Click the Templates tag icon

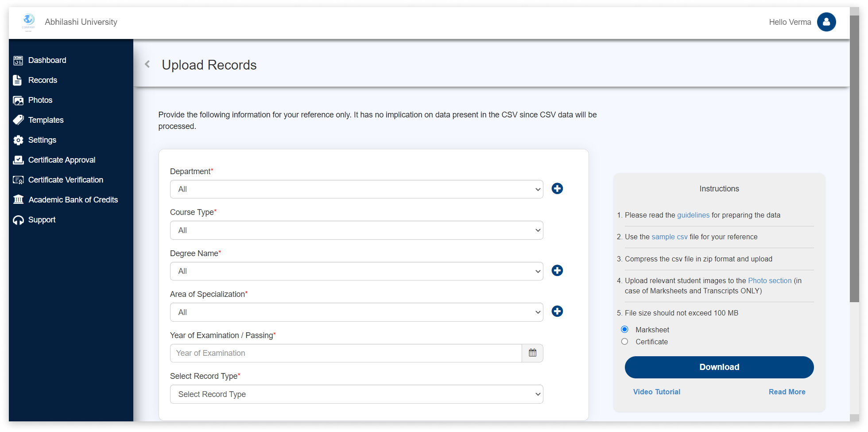(x=18, y=120)
